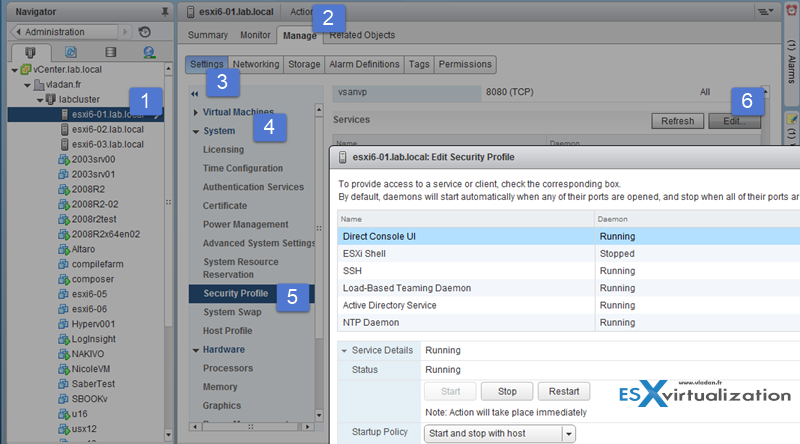Select Networking inventory tab icon
Viewport: 800px width, 444px height.
(x=149, y=52)
